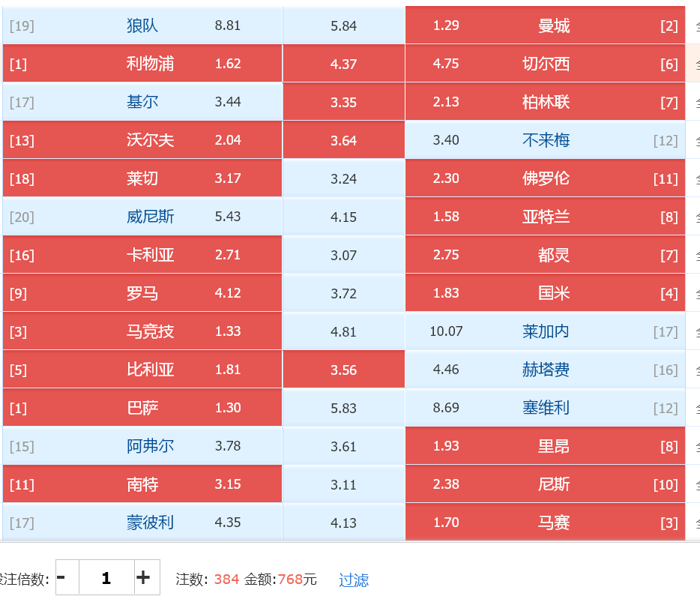Image resolution: width=700 pixels, height=605 pixels.
Task: Toggle 罗马 home win at 4.12
Action: [142, 293]
